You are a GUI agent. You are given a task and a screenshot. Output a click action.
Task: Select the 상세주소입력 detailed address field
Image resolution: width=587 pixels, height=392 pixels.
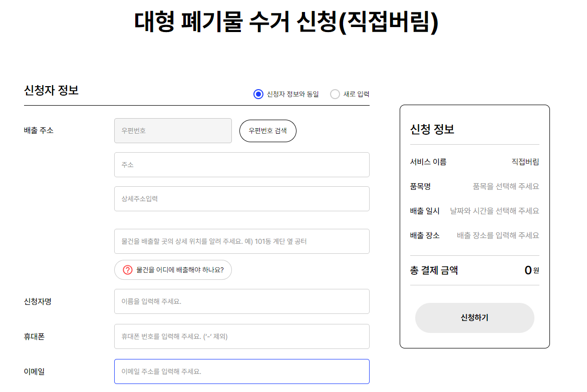click(242, 198)
